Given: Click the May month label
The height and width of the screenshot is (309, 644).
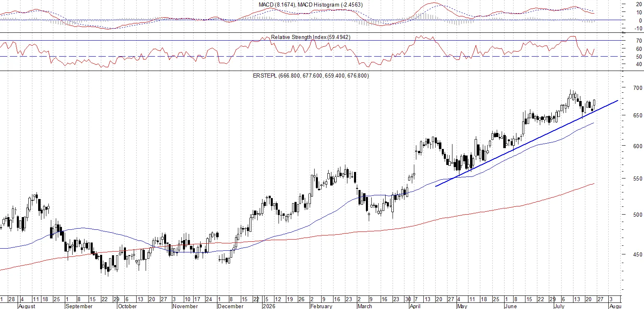Looking at the screenshot, I should coord(462,306).
